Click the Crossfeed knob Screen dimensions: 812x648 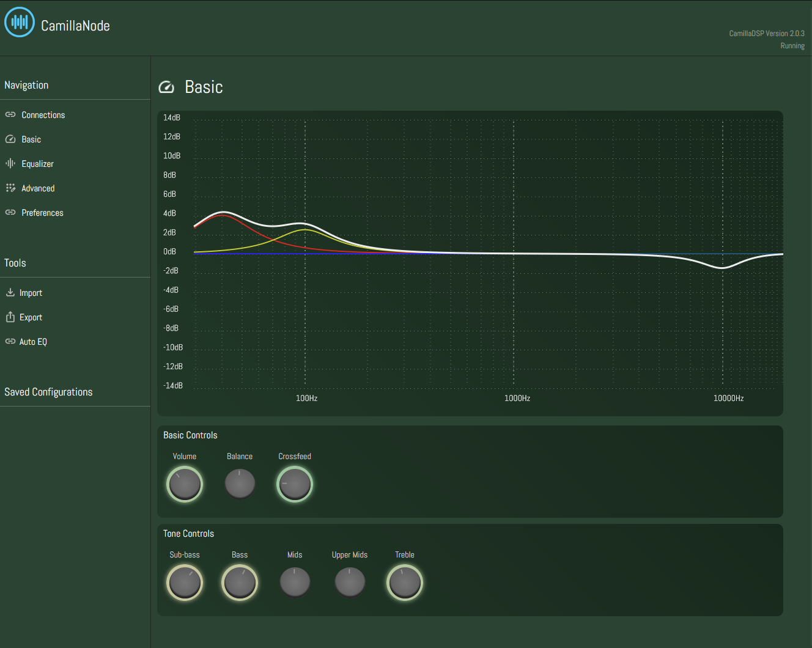[x=295, y=484]
